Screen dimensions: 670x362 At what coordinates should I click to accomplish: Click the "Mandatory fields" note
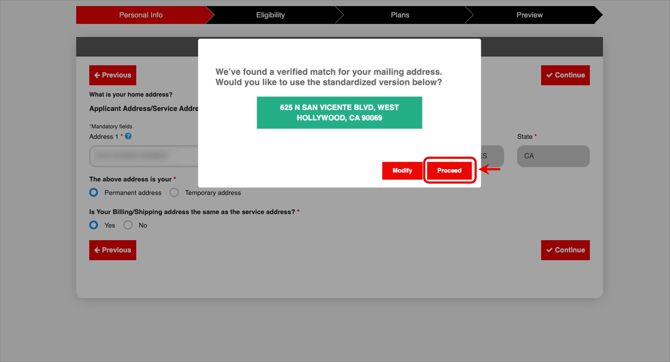[111, 127]
